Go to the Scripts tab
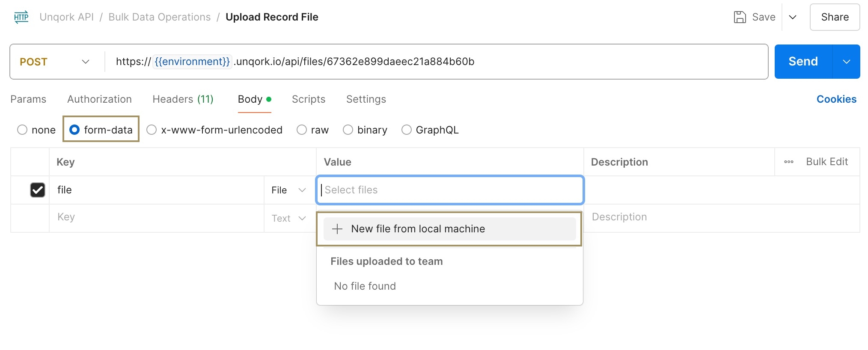Viewport: 868px width, 350px height. [x=309, y=99]
